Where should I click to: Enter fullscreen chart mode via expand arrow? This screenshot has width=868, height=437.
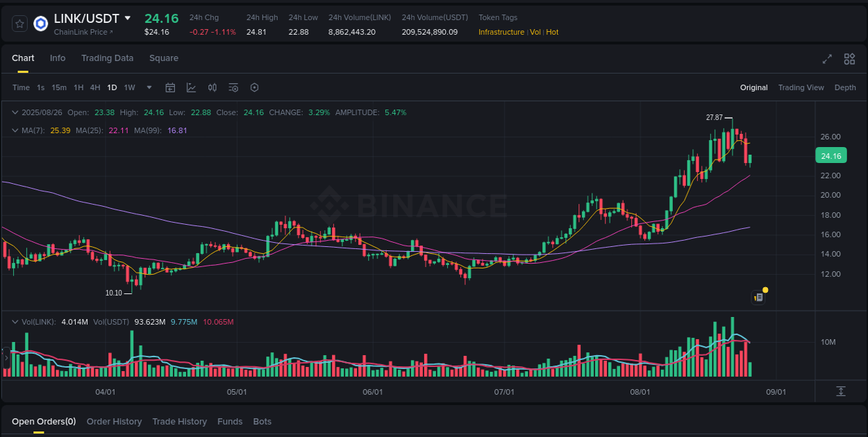(826, 60)
